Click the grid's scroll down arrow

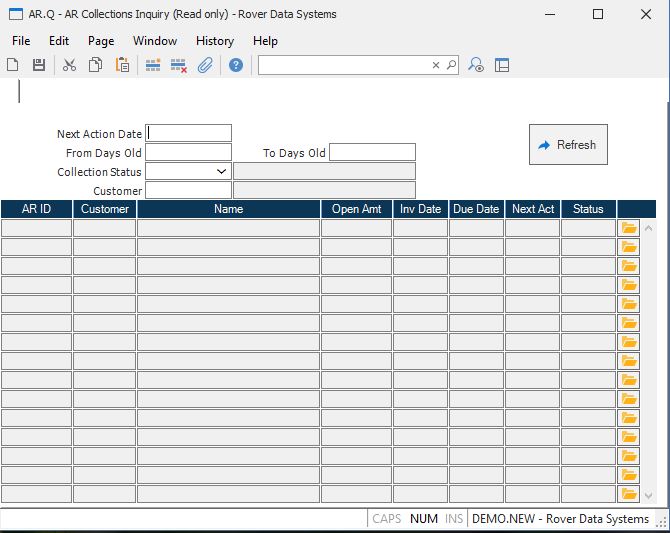(648, 495)
